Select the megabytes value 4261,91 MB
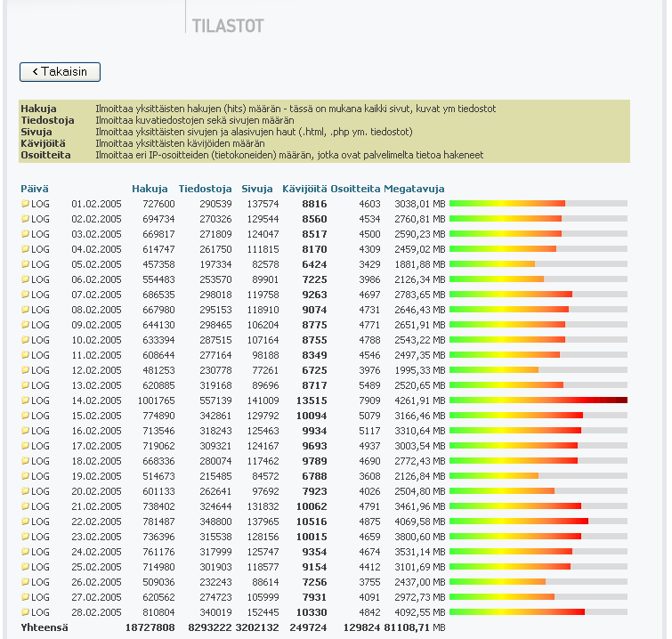This screenshot has width=672, height=639. [420, 400]
